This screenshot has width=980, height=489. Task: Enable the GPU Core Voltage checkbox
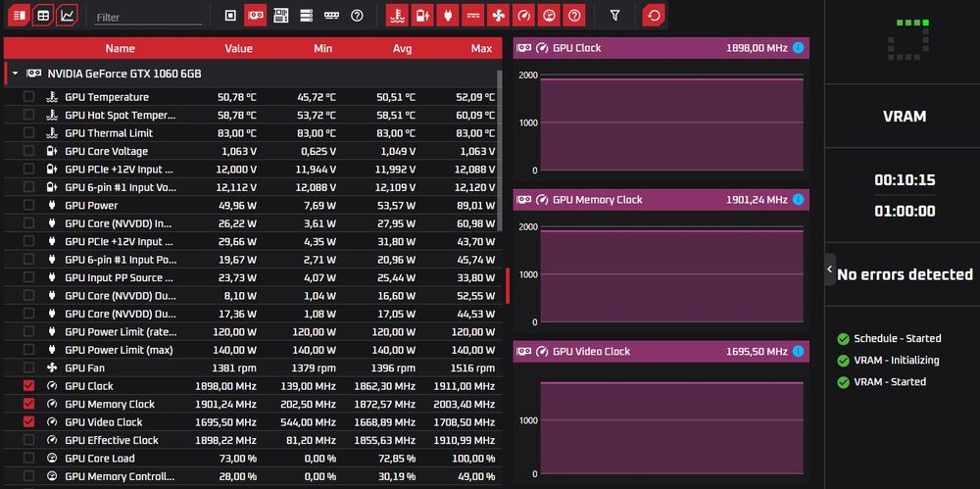(x=28, y=151)
